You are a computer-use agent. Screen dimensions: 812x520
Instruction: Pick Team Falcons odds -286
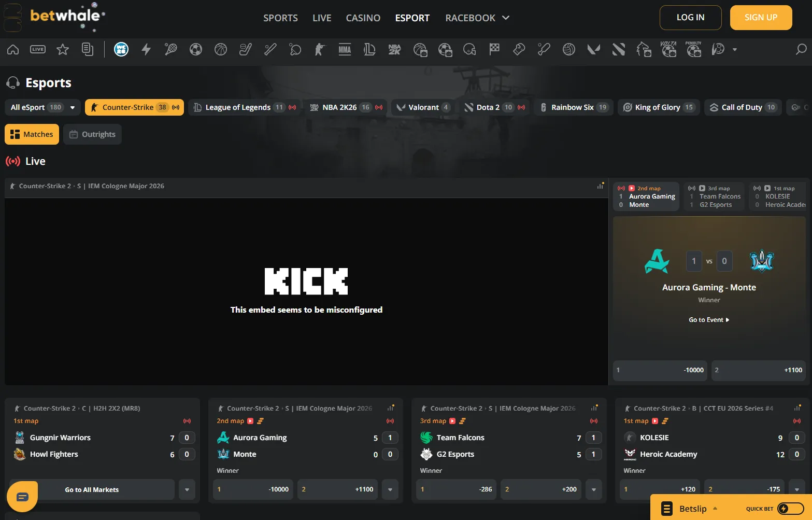tap(457, 489)
